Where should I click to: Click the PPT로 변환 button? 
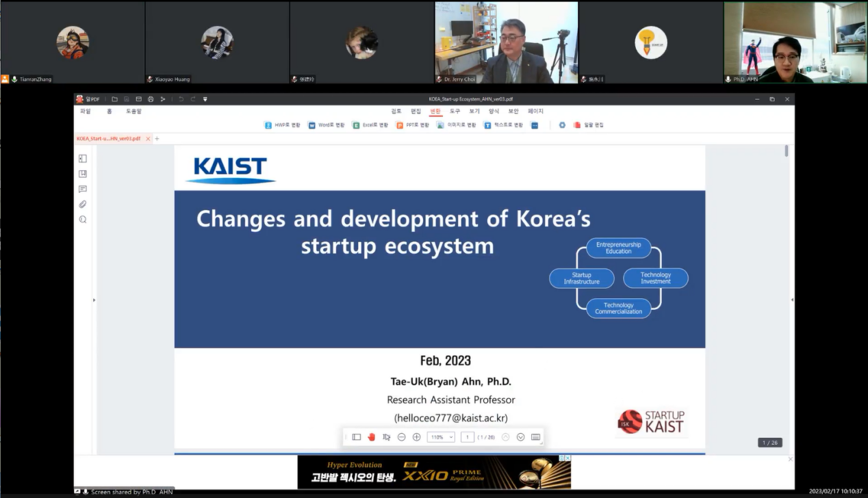pos(413,125)
